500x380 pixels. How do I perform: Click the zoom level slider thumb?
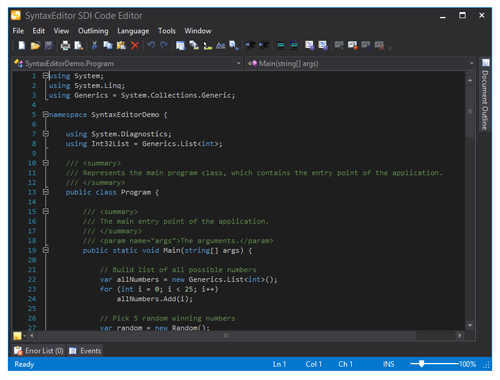[x=422, y=364]
